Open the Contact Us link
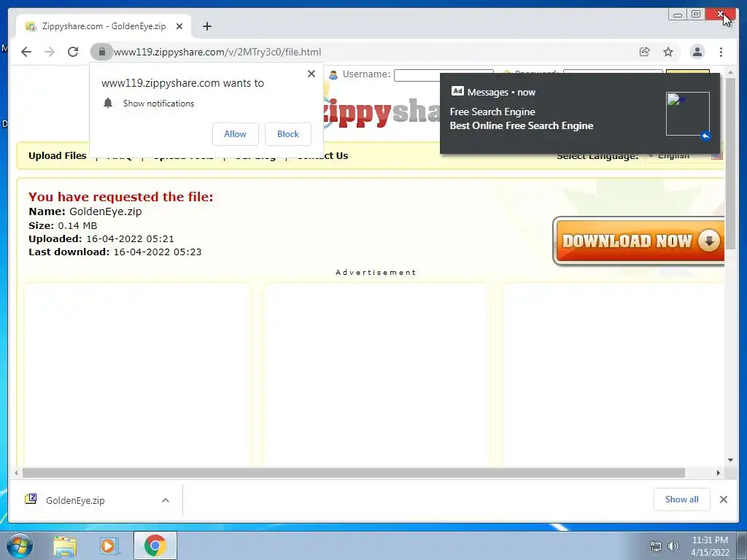Viewport: 747px width, 560px height. point(322,156)
